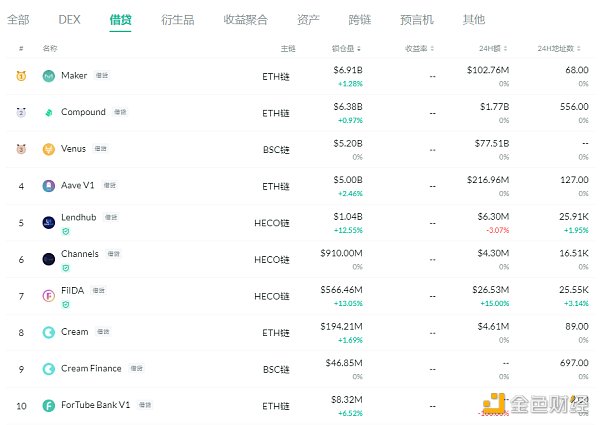600x425 pixels.
Task: Click the 借贷 tag beside Maker
Action: (x=100, y=76)
